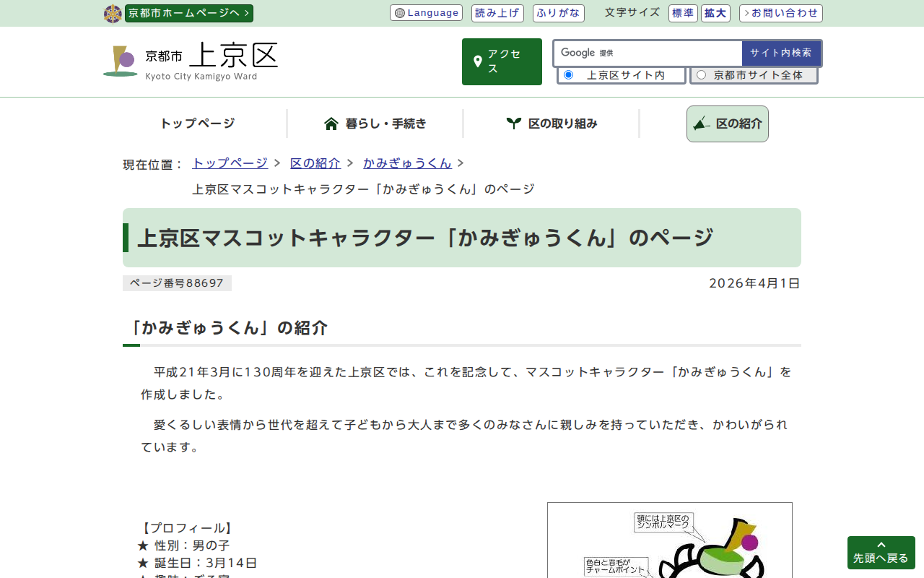Viewport: 924px width, 578px height.
Task: Start 読み上げ read-aloud
Action: coord(497,13)
